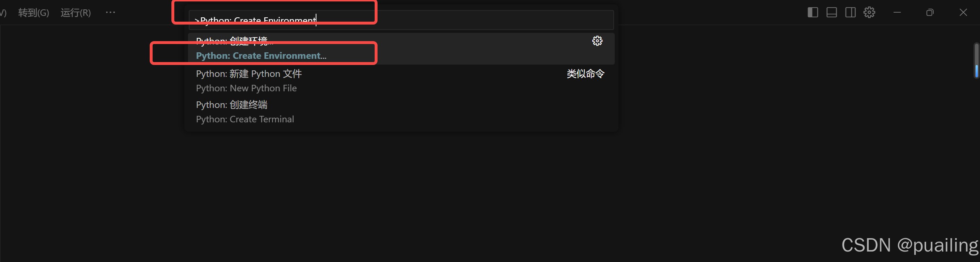The height and width of the screenshot is (262, 980).
Task: Minimize the VS Code window
Action: pyautogui.click(x=898, y=13)
